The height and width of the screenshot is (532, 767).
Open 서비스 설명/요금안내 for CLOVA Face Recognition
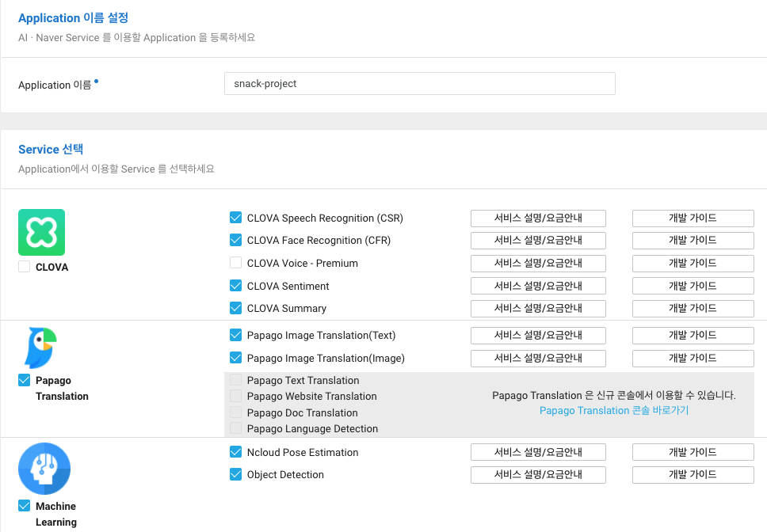tap(538, 241)
